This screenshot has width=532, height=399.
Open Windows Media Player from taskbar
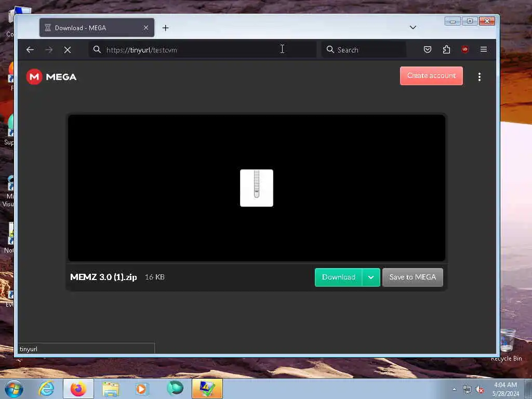point(142,389)
